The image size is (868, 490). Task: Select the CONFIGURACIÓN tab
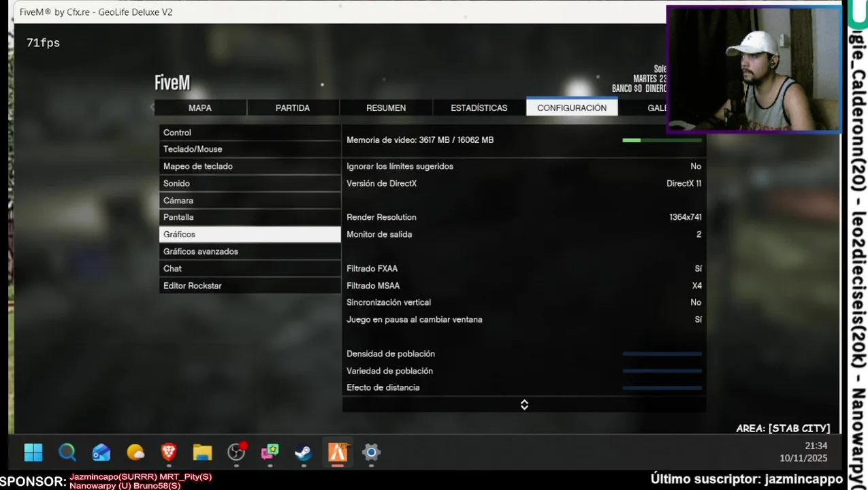click(x=572, y=107)
